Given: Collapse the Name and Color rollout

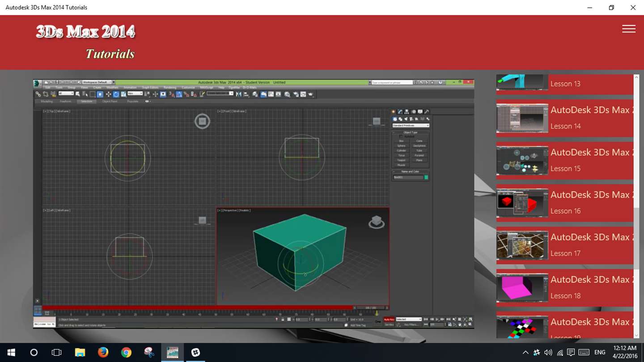Looking at the screenshot, I should pyautogui.click(x=411, y=172).
